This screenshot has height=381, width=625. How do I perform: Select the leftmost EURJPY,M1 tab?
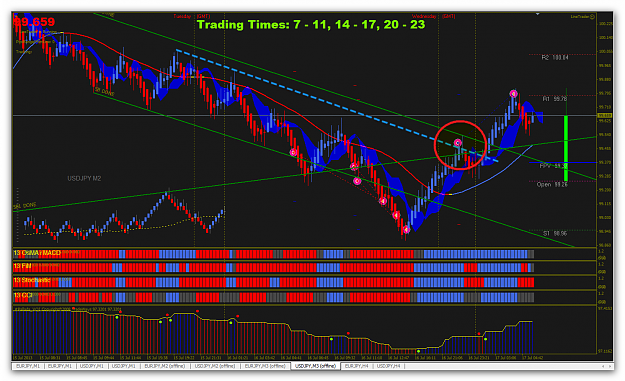point(28,366)
